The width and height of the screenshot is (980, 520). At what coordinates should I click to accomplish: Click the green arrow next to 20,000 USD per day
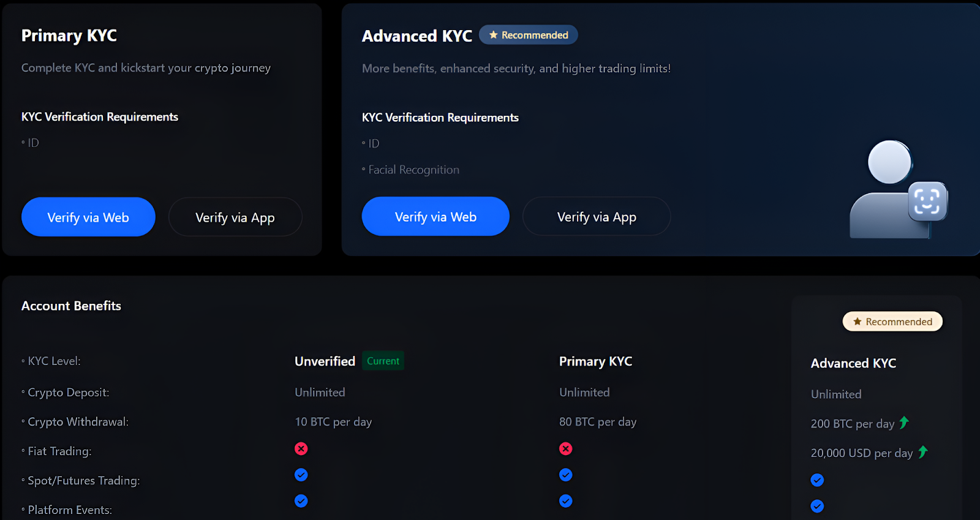(923, 452)
